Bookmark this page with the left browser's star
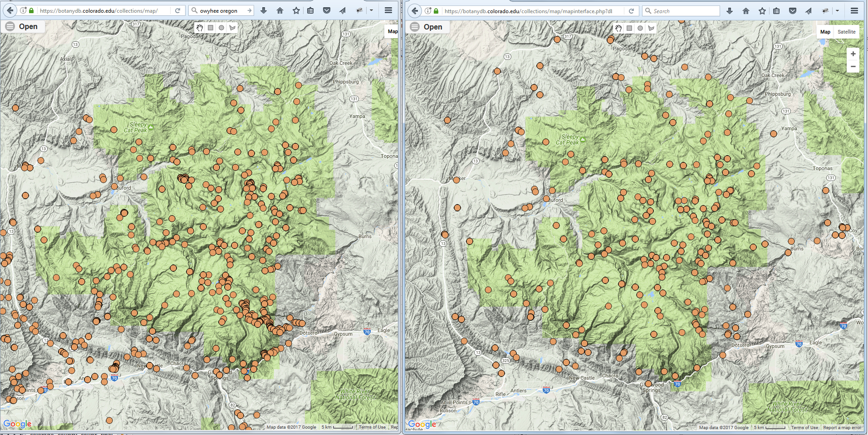This screenshot has height=435, width=868. [296, 10]
